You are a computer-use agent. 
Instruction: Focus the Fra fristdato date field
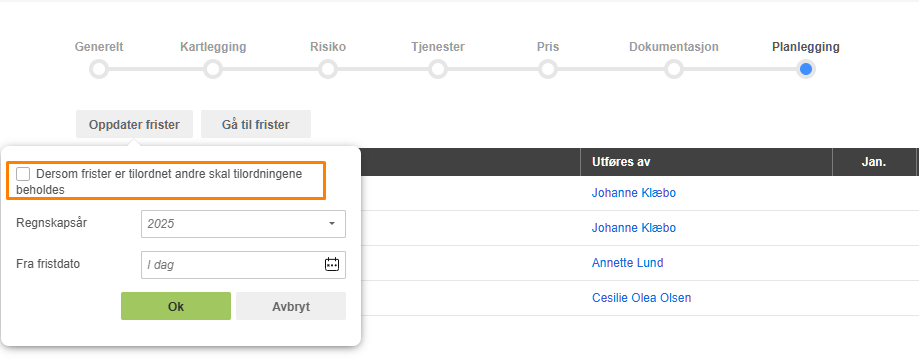click(x=243, y=265)
